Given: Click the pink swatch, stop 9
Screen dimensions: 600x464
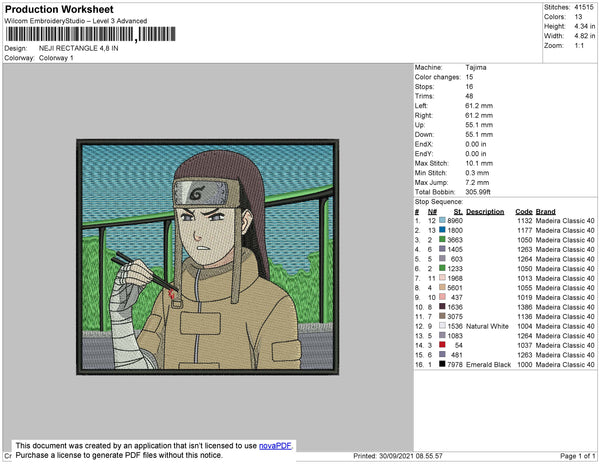Looking at the screenshot, I should click(442, 297).
